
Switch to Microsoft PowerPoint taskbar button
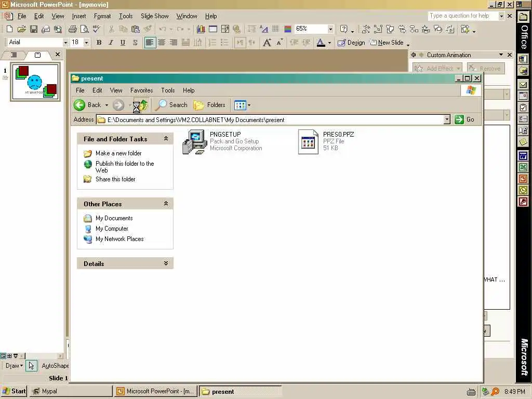coord(155,391)
